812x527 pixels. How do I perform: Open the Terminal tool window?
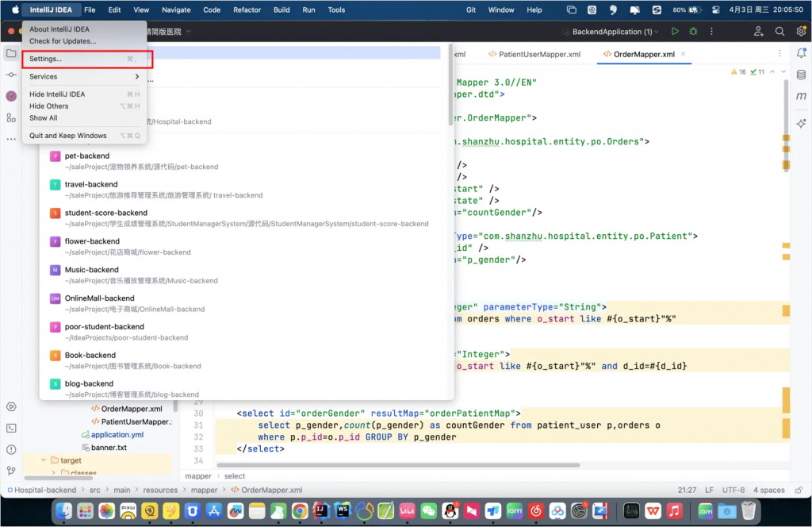click(11, 428)
